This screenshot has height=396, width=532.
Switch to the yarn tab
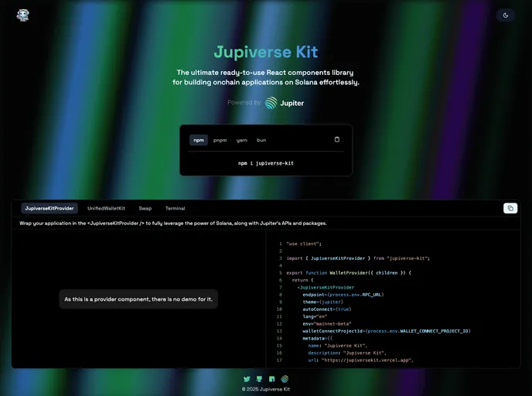[x=241, y=140]
